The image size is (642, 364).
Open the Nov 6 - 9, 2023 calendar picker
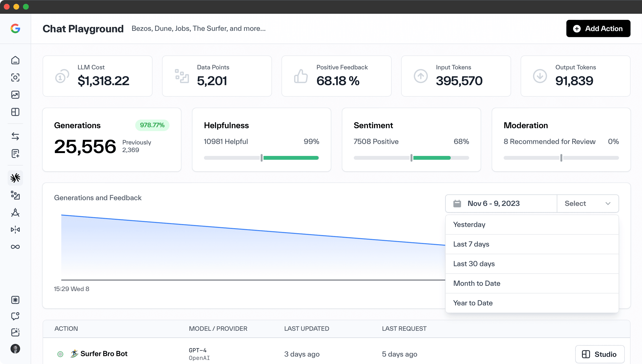500,204
